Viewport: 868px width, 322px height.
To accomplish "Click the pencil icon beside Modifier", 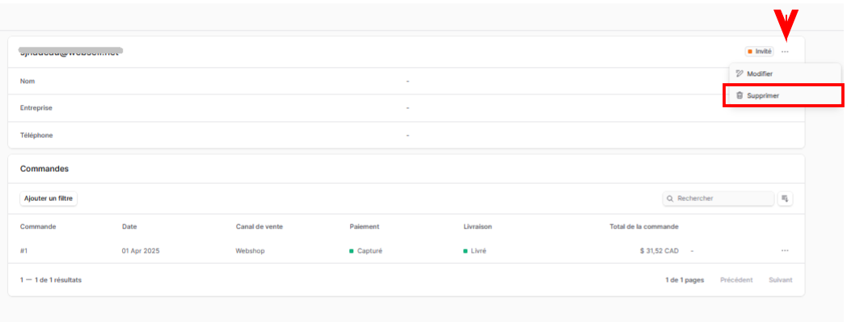I will [x=739, y=74].
